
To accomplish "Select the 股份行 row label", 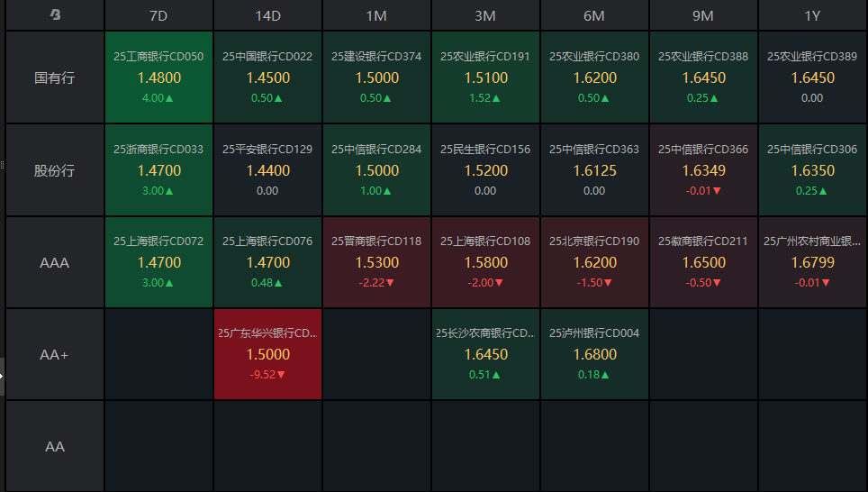I will pyautogui.click(x=55, y=170).
